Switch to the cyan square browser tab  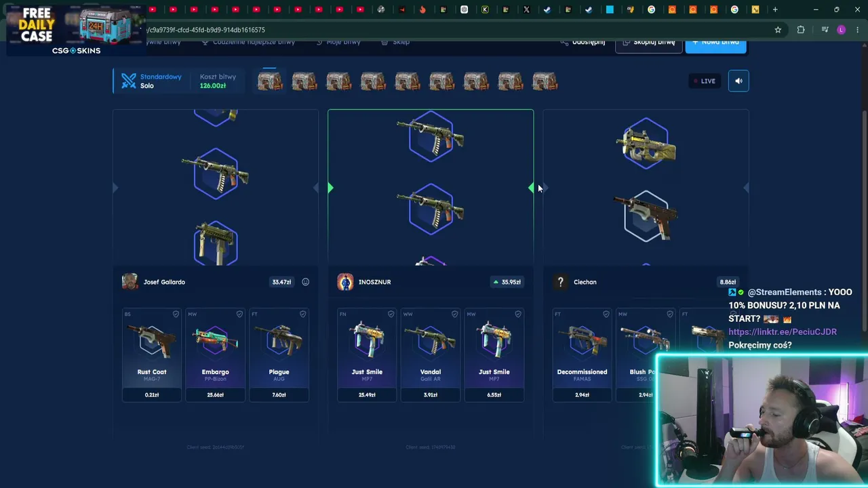pos(610,9)
